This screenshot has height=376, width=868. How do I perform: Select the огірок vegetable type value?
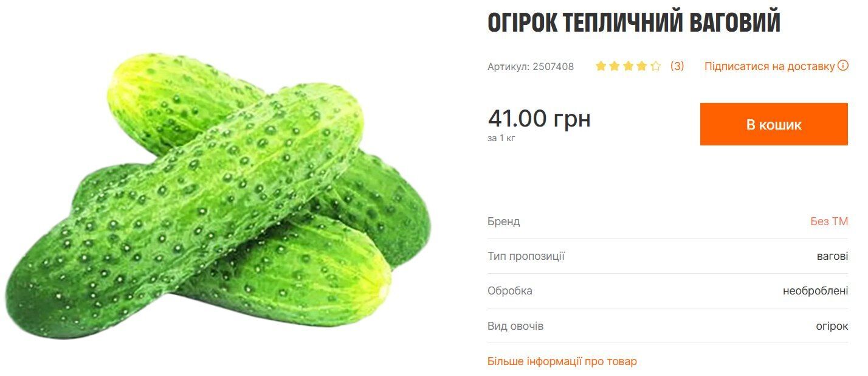pyautogui.click(x=832, y=326)
